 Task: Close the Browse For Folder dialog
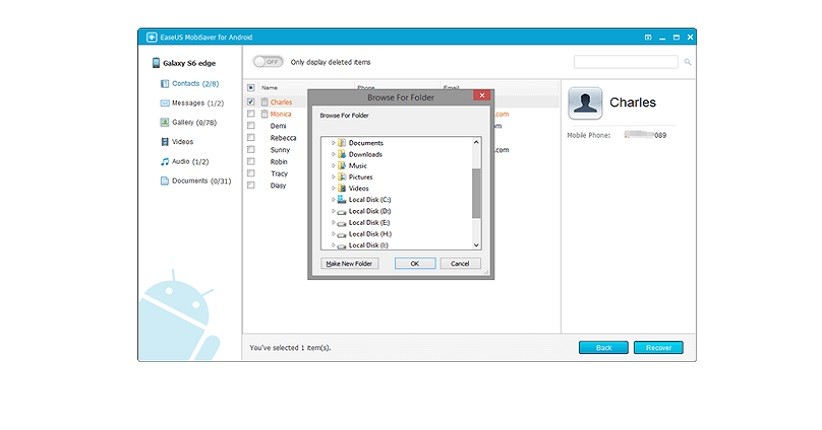point(482,95)
